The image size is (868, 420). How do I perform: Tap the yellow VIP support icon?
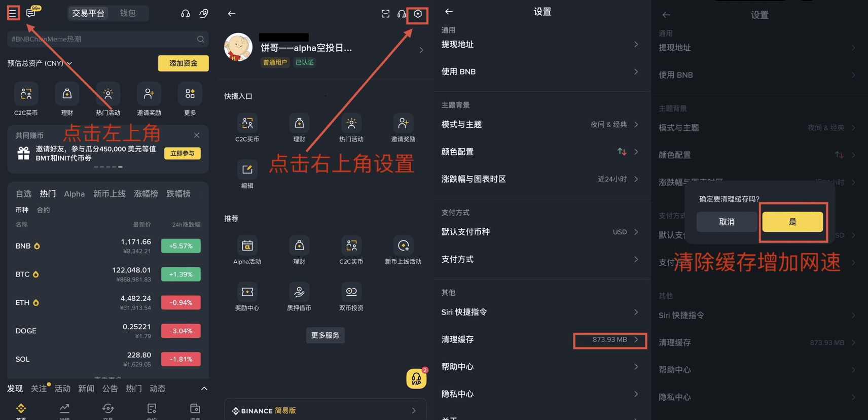416,378
